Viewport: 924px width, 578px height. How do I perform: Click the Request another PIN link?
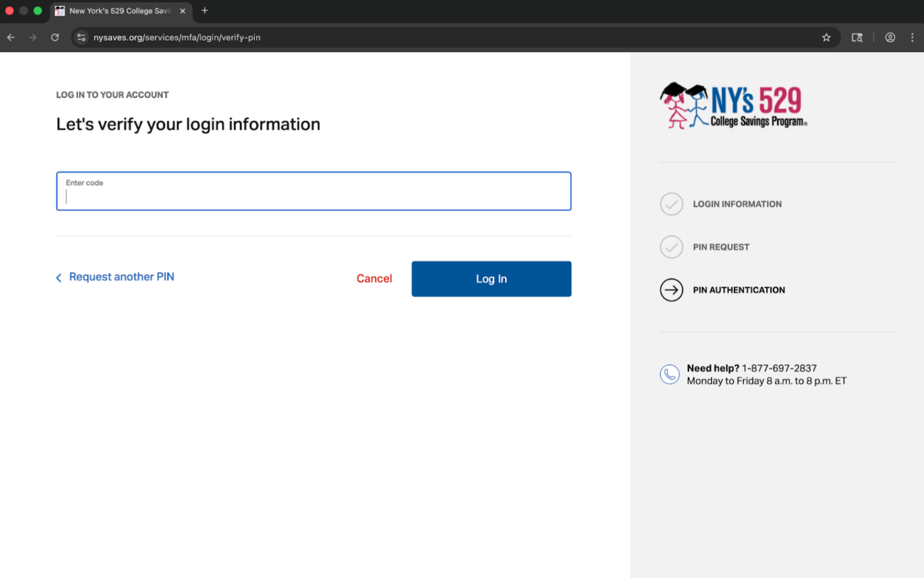click(121, 277)
